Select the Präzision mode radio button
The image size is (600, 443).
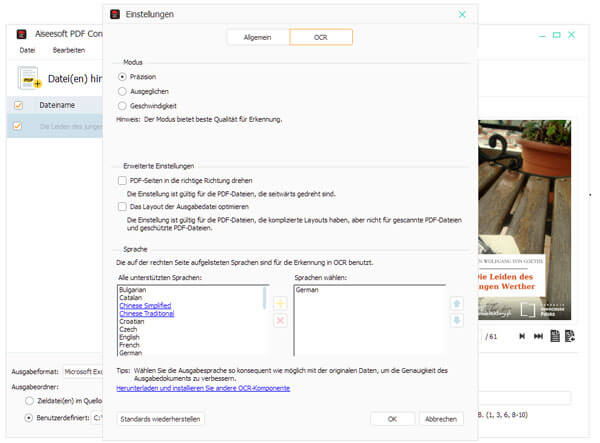(123, 76)
